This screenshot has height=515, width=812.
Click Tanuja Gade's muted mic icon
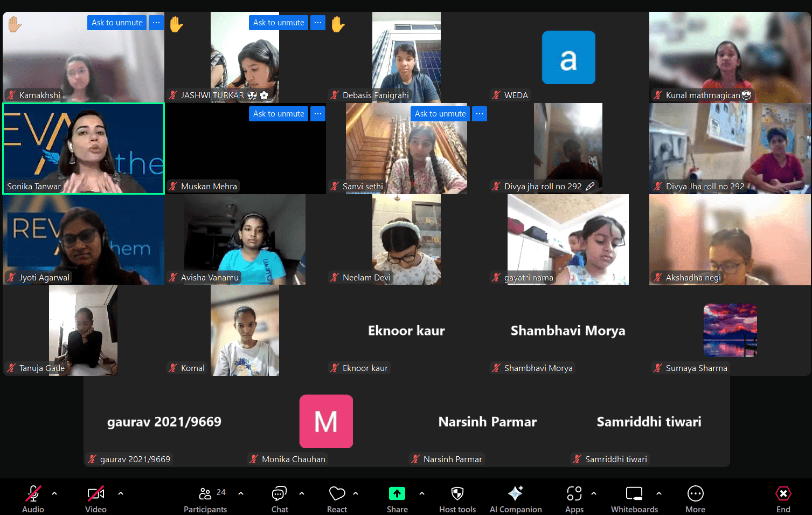[12, 368]
